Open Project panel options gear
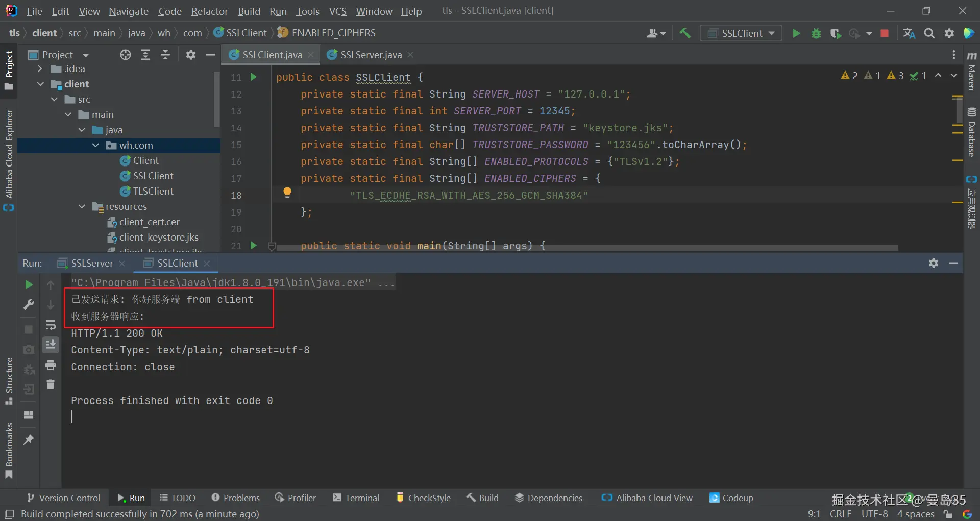 (191, 55)
